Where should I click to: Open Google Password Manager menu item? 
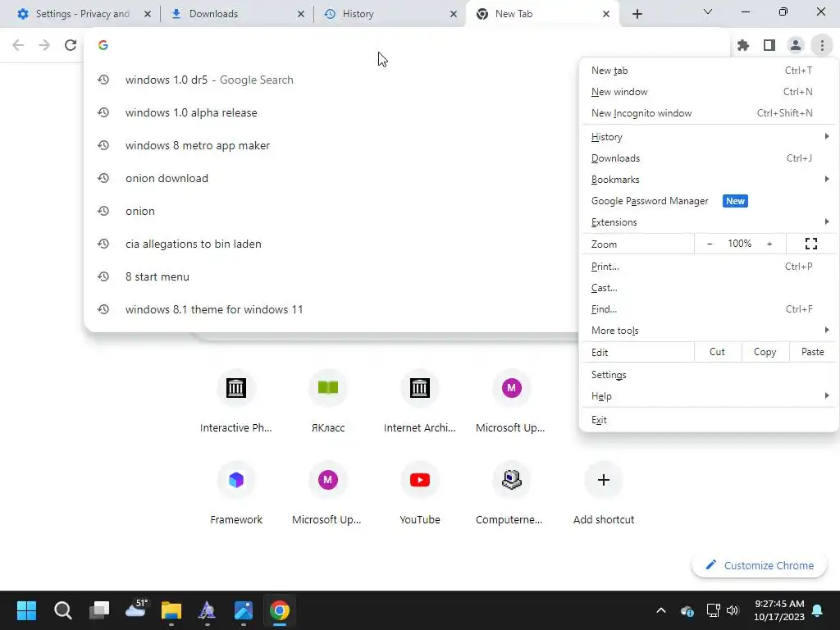(710, 201)
